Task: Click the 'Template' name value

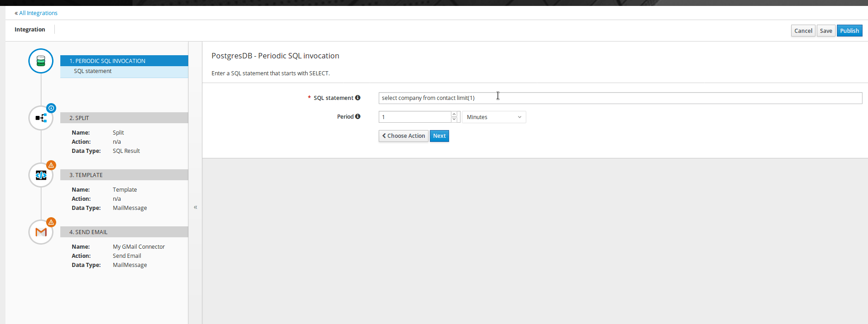Action: 125,190
